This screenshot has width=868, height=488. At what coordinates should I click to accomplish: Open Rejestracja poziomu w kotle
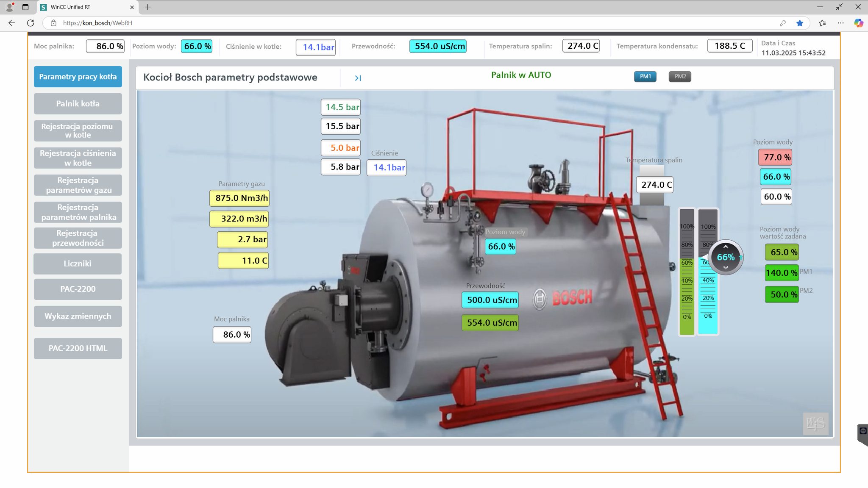point(78,130)
